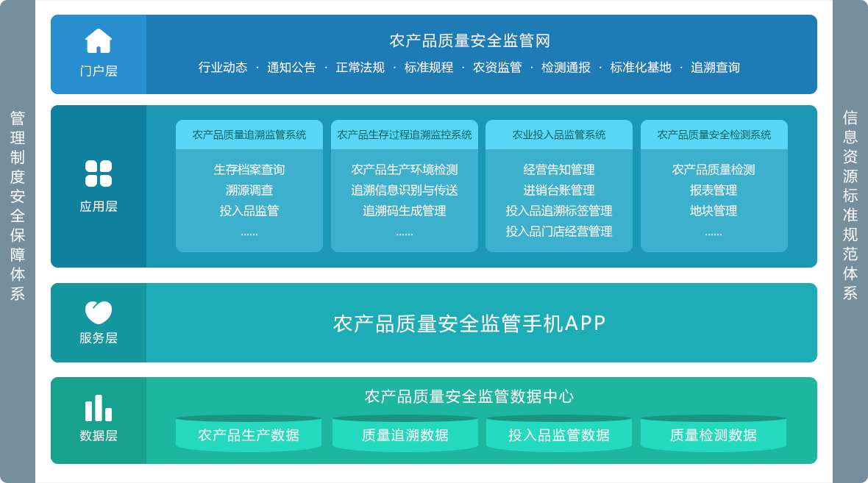Click the 农产品质量安全监管数据中心 heading
This screenshot has height=483, width=868.
(469, 396)
